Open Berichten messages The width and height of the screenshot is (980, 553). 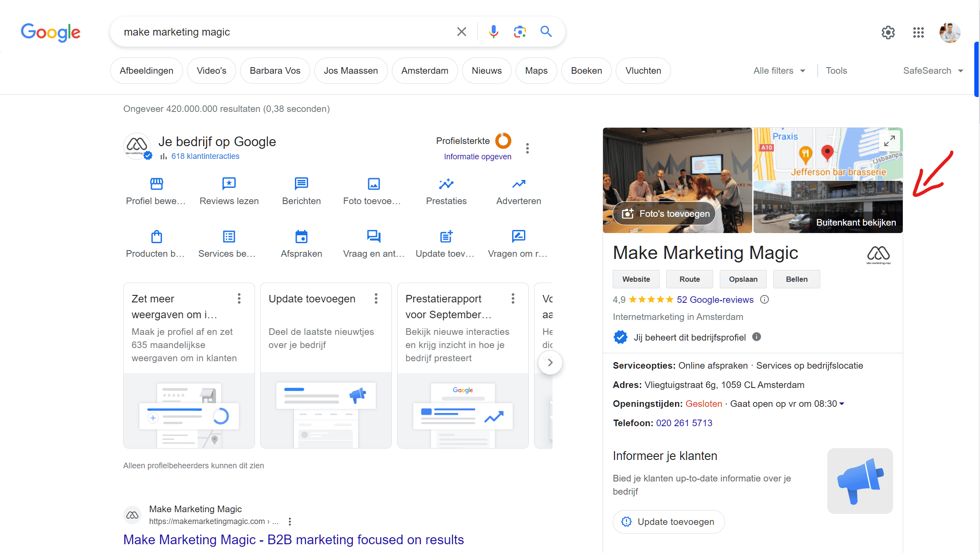click(x=302, y=191)
